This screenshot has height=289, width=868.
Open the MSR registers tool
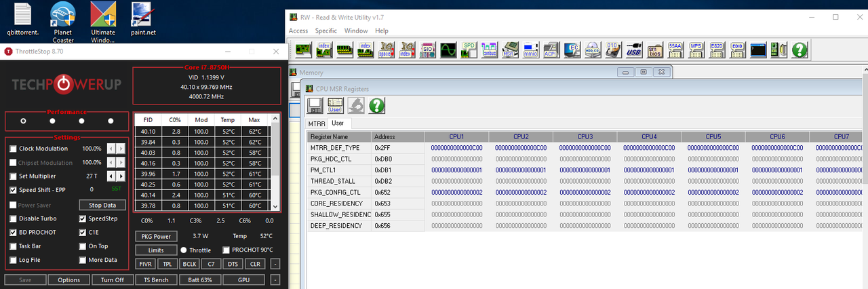click(x=510, y=50)
